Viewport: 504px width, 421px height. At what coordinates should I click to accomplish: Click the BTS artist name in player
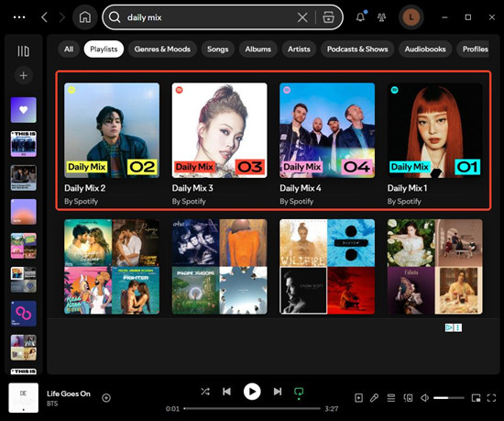tap(52, 404)
